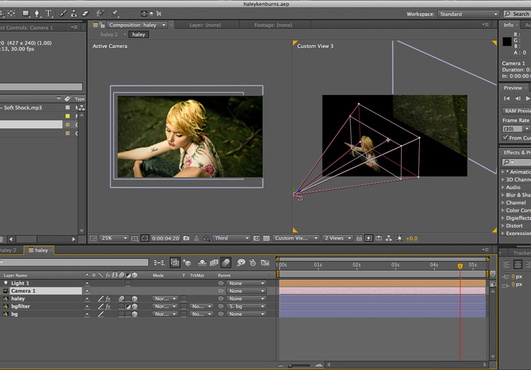Toggle the 3D layer switch for bg
Image resolution: width=531 pixels, height=370 pixels.
(134, 314)
